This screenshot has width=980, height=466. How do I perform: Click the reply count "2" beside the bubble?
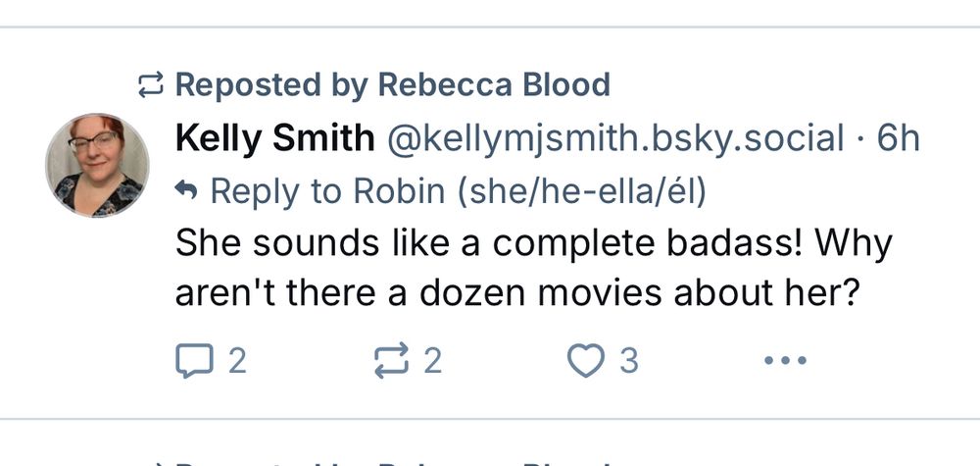pos(236,362)
